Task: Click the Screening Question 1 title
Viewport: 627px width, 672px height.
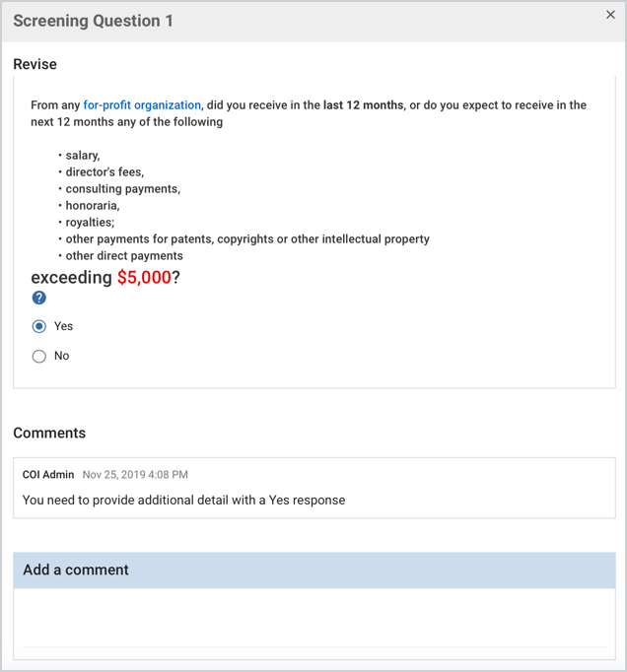Action: pos(94,21)
